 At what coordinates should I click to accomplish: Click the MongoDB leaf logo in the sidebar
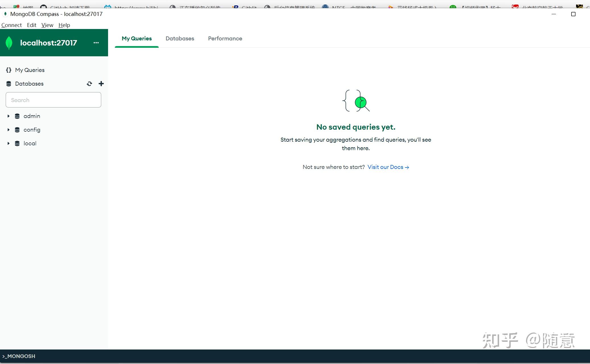(x=9, y=42)
